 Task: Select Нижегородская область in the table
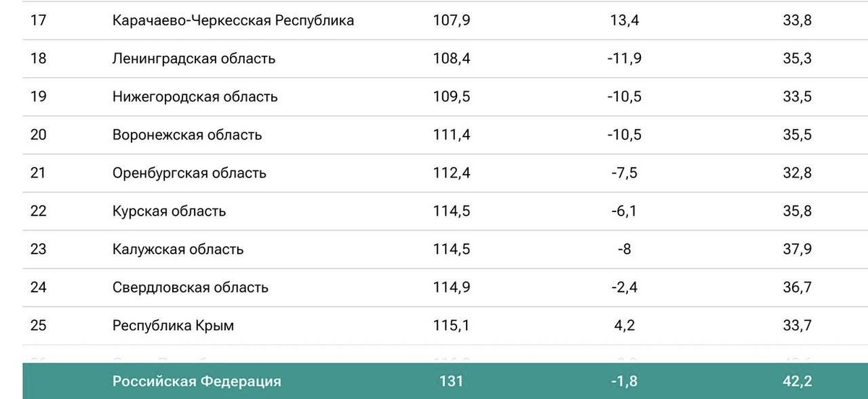pyautogui.click(x=195, y=97)
